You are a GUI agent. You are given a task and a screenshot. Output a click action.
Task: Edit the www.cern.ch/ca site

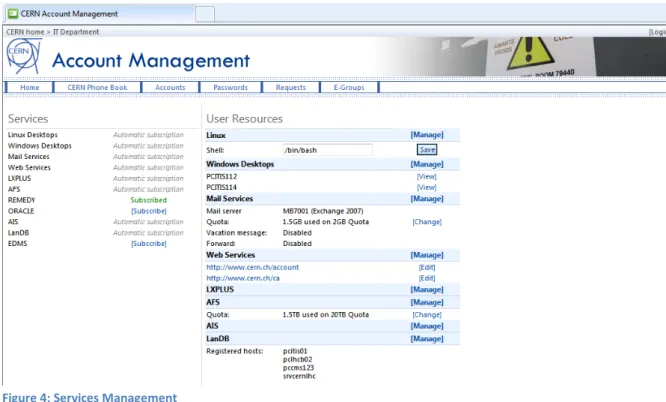coord(427,278)
